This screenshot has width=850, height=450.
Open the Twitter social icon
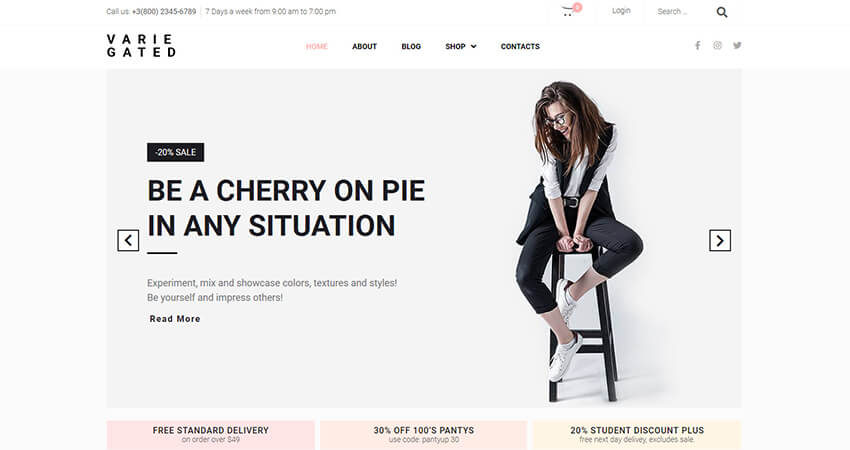737,46
